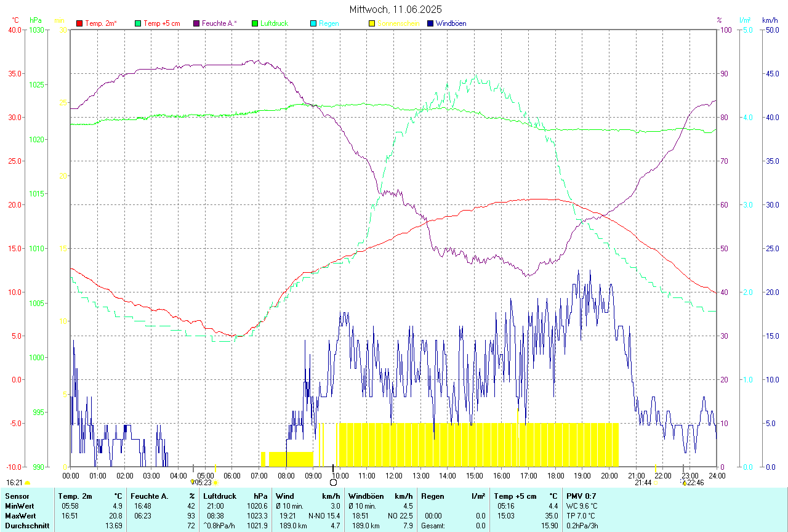Click the chart title Mittwoch, 11.06.2025
Screen dimensions: 788x532
coord(395,9)
